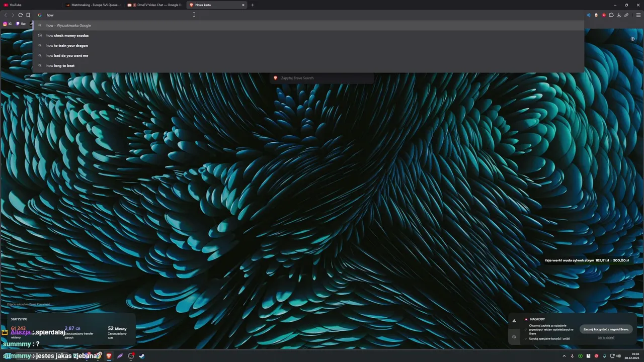This screenshot has width=644, height=362.
Task: Click the camera icon beside the NAGRODY card
Action: coord(514,337)
